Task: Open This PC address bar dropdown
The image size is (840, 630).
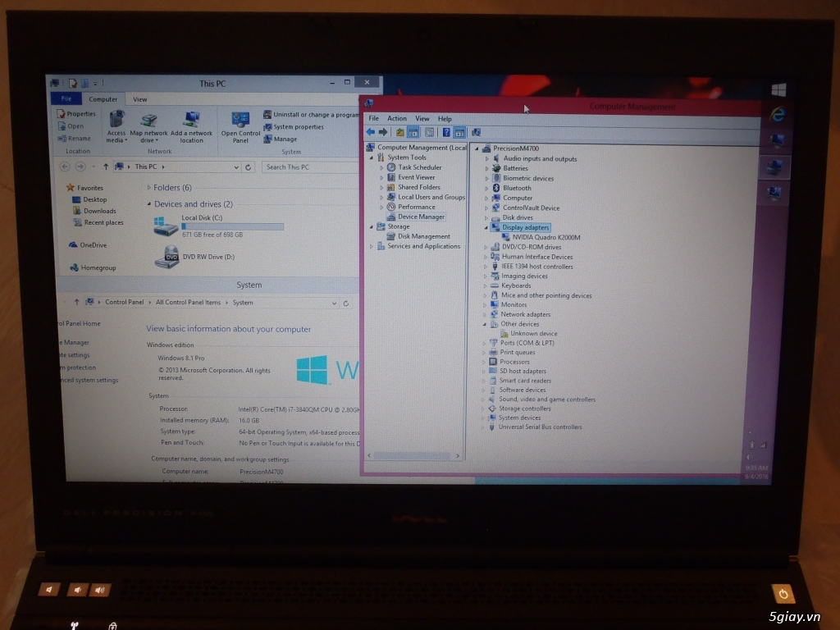Action: click(x=236, y=167)
